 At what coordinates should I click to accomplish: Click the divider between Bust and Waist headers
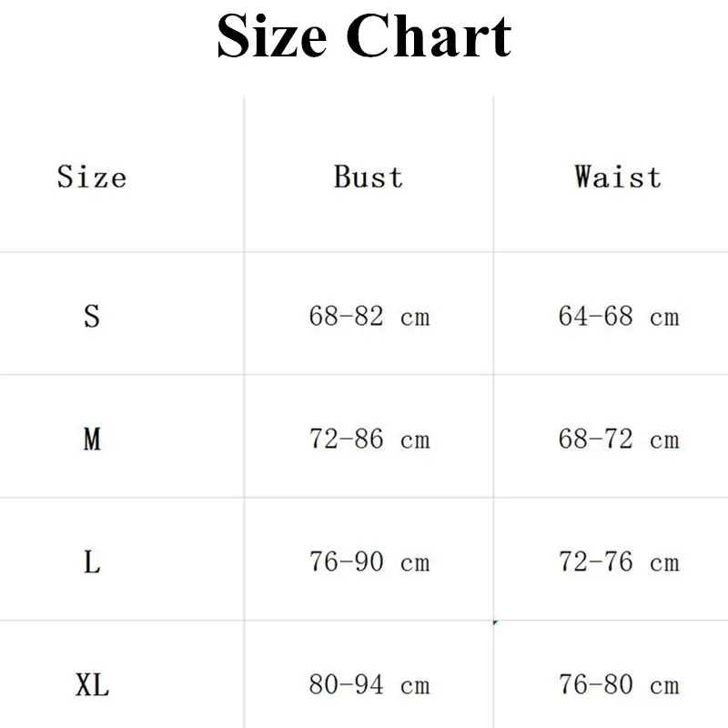493,174
